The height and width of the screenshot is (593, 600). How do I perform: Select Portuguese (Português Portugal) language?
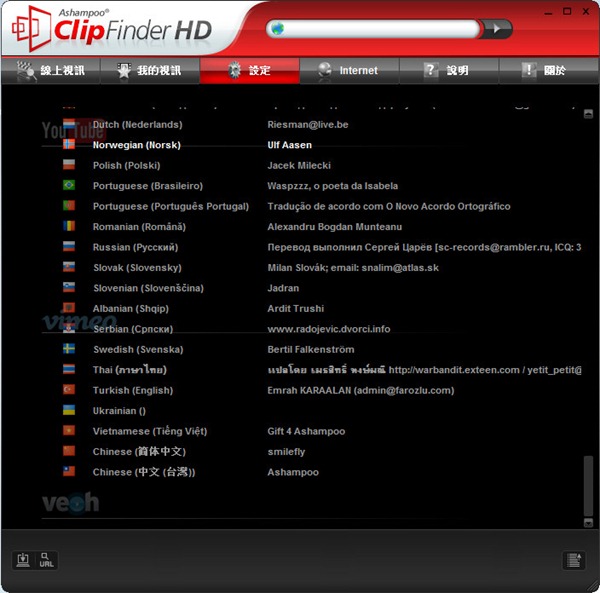click(171, 206)
